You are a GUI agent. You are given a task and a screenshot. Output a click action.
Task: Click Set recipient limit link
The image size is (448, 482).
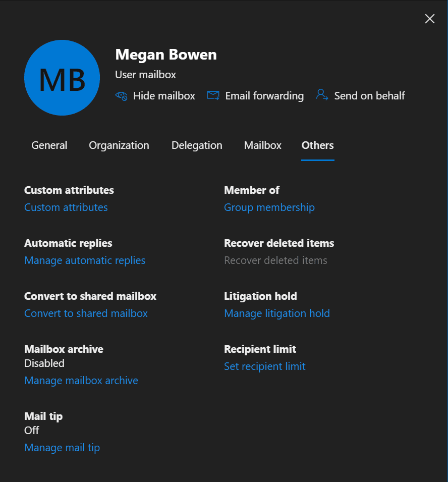[264, 366]
